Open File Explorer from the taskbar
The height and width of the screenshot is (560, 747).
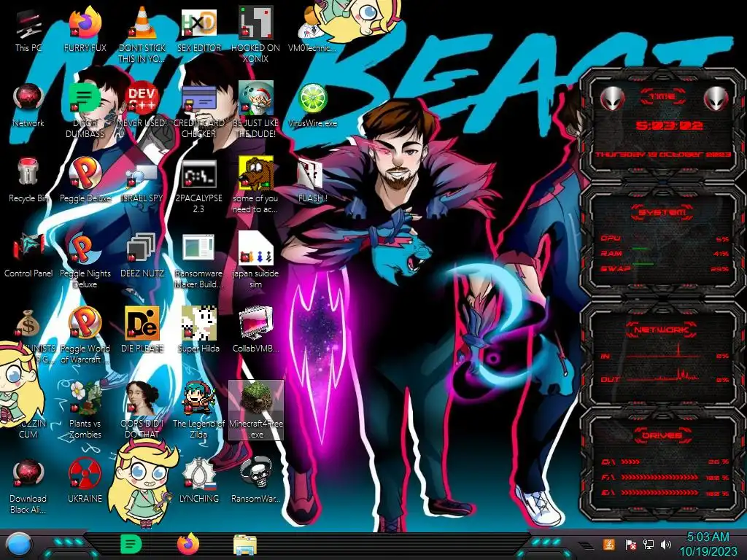point(245,545)
